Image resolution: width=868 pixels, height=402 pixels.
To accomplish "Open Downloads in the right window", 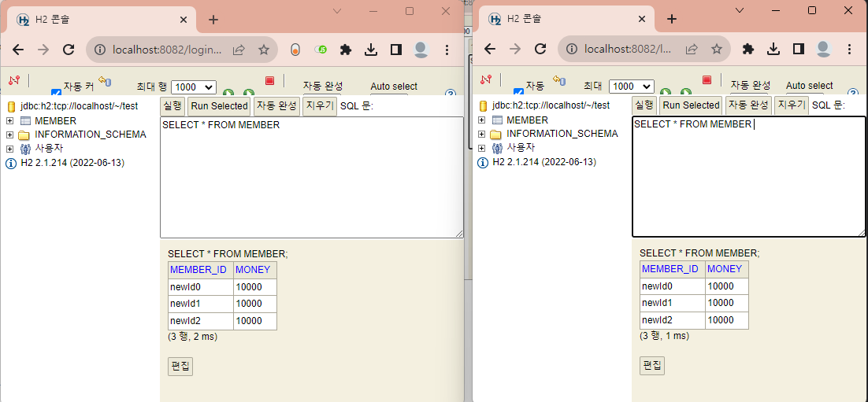I will [x=773, y=50].
